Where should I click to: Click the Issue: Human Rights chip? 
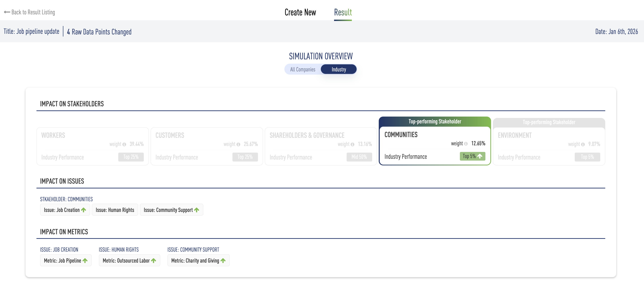(x=115, y=210)
